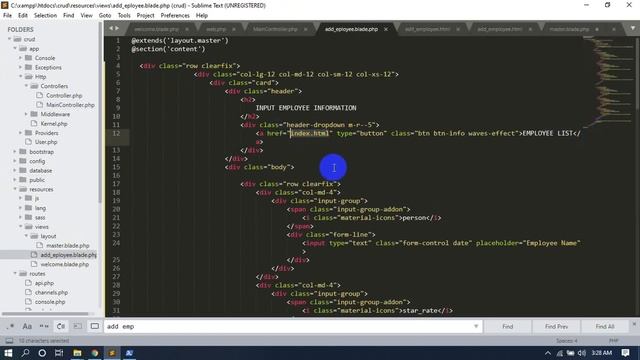Open the Tools menu
Image resolution: width=640 pixels, height=360 pixels.
coord(124,16)
